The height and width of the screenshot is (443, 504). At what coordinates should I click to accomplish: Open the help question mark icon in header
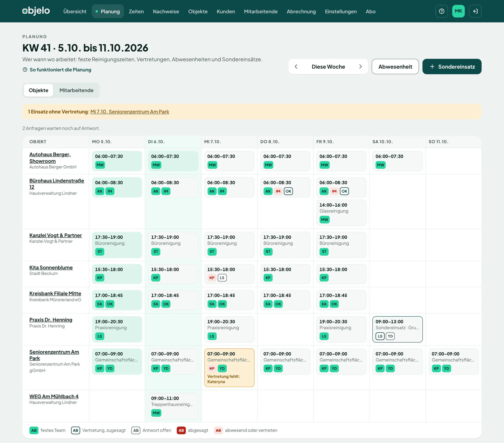441,11
